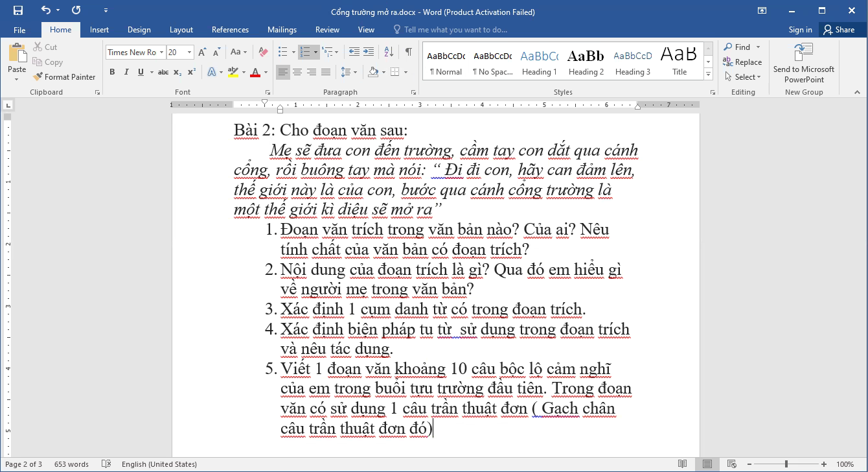Shrink font size with the smaller A

click(216, 52)
